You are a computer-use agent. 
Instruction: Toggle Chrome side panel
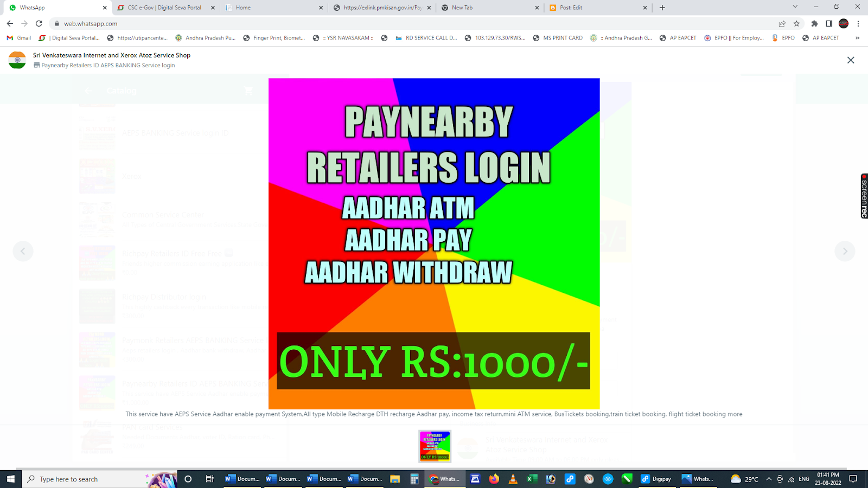(829, 23)
